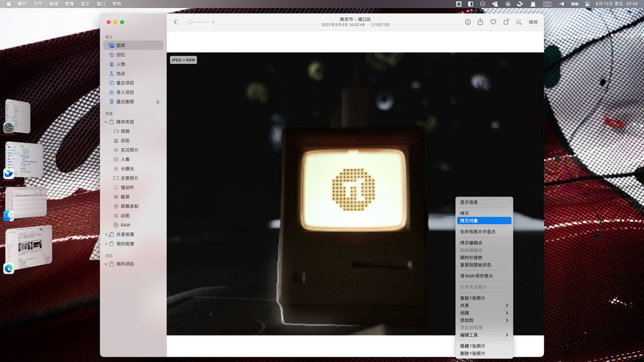Click the 编辑 button in toolbar

coord(533,22)
